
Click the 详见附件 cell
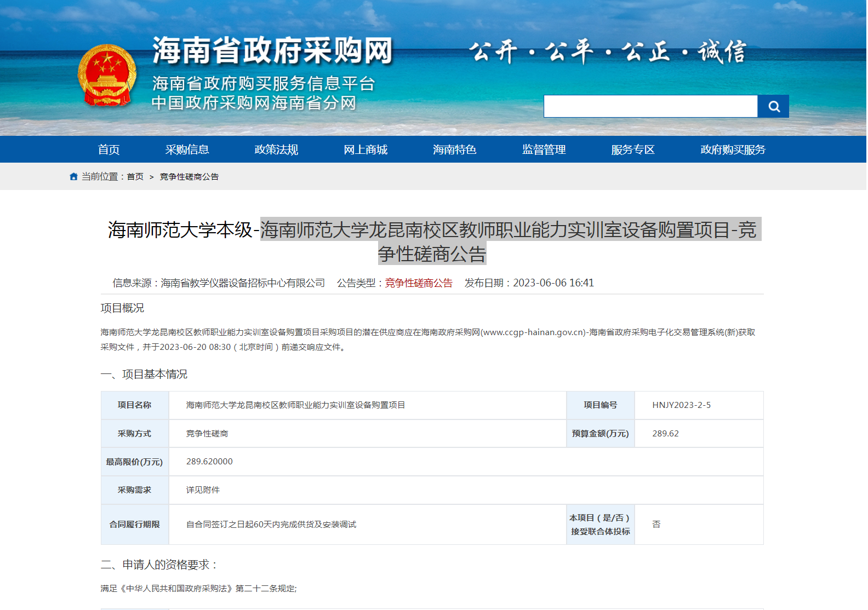click(466, 490)
